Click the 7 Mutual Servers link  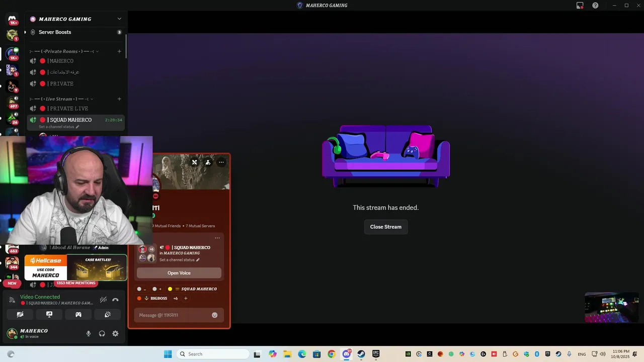[200, 226]
